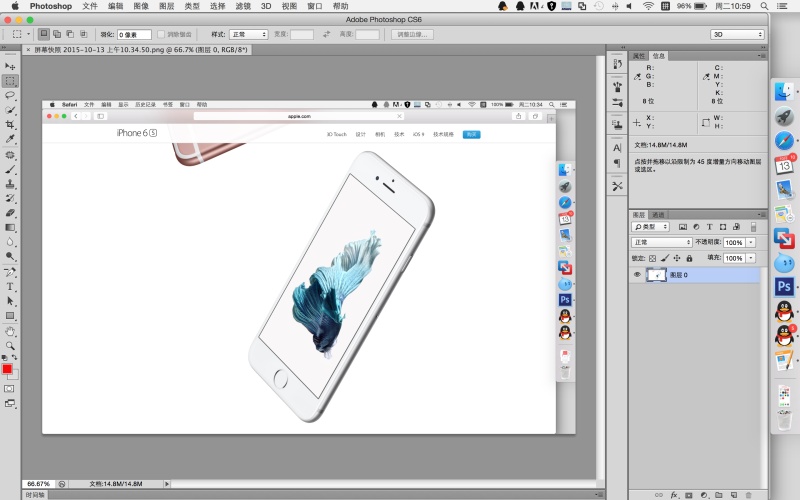Choose Intersect with Selection mode
800x500 pixels.
coord(84,34)
